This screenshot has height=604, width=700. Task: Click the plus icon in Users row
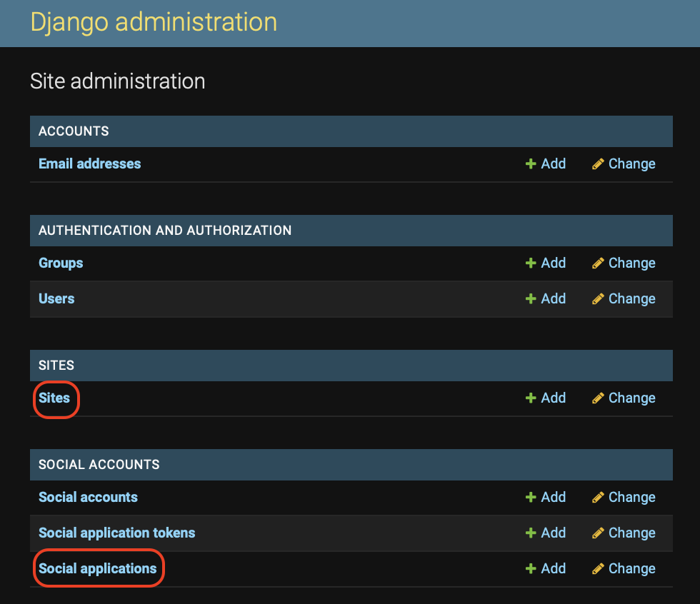coord(530,298)
